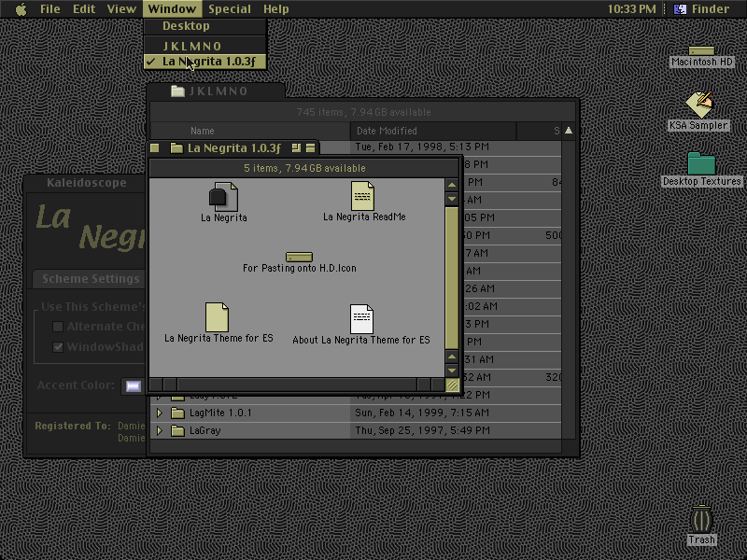Toggle sort order arrow in JKLMNO window
This screenshot has width=747, height=560.
pyautogui.click(x=569, y=131)
